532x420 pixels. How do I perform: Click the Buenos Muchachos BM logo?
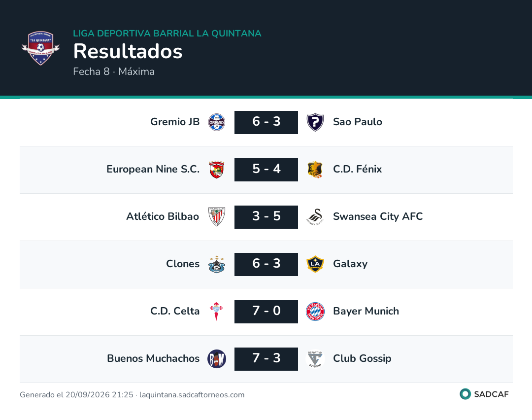216,359
